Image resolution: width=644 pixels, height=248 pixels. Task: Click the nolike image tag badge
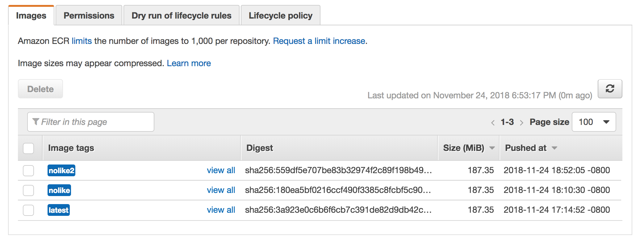[59, 190]
